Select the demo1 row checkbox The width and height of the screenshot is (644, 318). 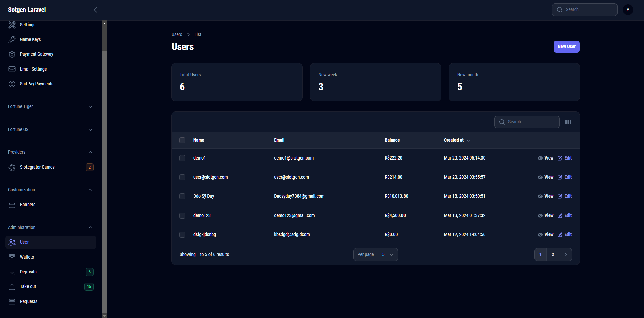coord(182,158)
